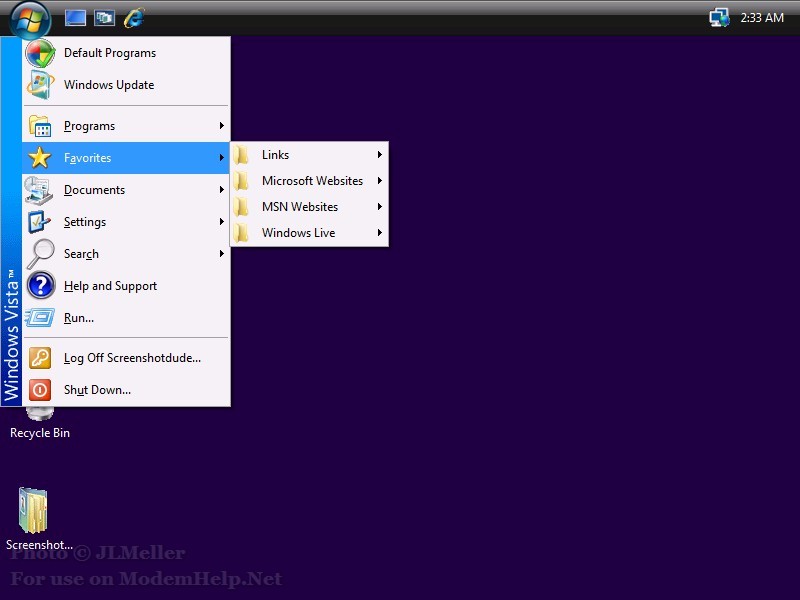800x600 pixels.
Task: Expand Documents submenu arrow
Action: (221, 190)
